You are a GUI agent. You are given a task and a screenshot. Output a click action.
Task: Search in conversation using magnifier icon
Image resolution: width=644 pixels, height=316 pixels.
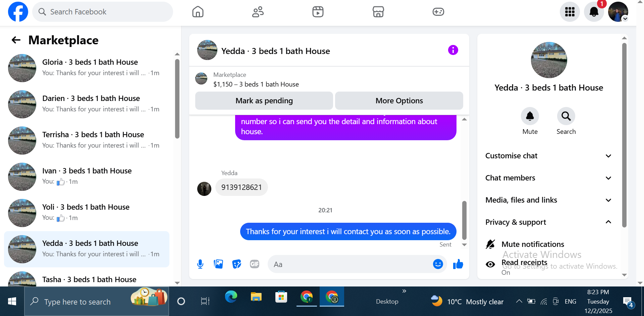click(x=566, y=116)
